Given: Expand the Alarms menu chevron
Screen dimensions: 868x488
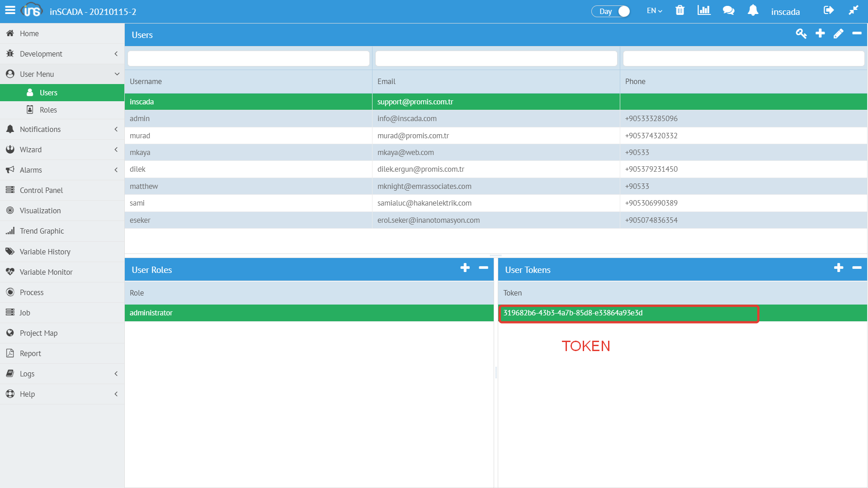Looking at the screenshot, I should tap(116, 170).
